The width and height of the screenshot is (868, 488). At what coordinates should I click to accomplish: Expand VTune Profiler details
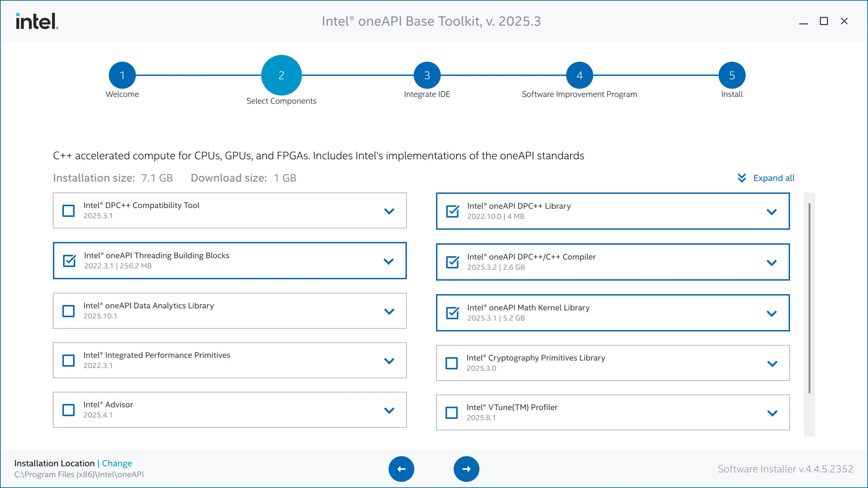point(772,413)
